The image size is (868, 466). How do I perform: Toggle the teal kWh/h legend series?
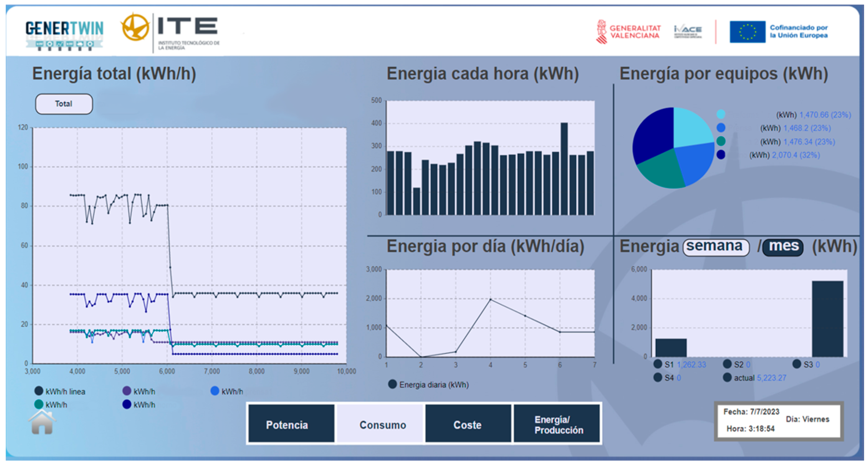click(39, 404)
